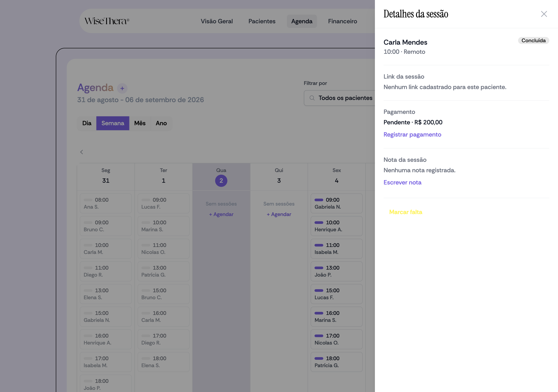Open Friday 17:00 Nicolas O. session
This screenshot has height=392, width=558.
[337, 339]
